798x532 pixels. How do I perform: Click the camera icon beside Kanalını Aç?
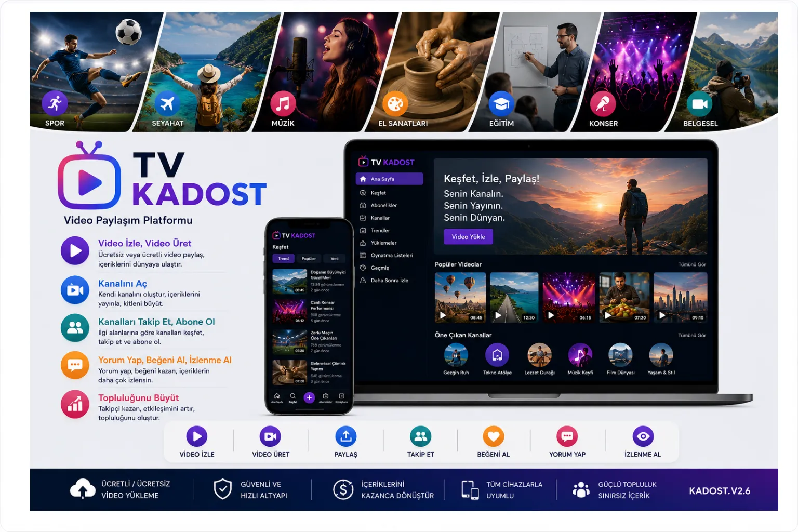coord(75,290)
